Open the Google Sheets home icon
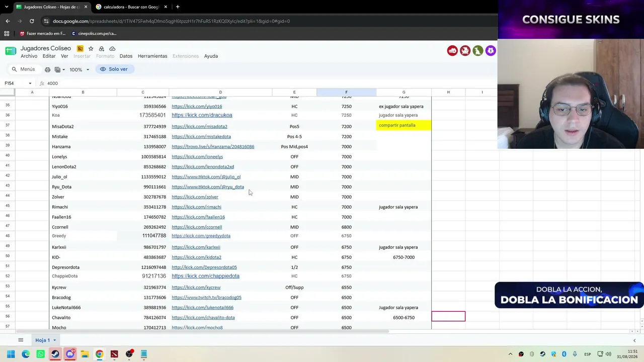This screenshot has height=362, width=644. tap(11, 51)
